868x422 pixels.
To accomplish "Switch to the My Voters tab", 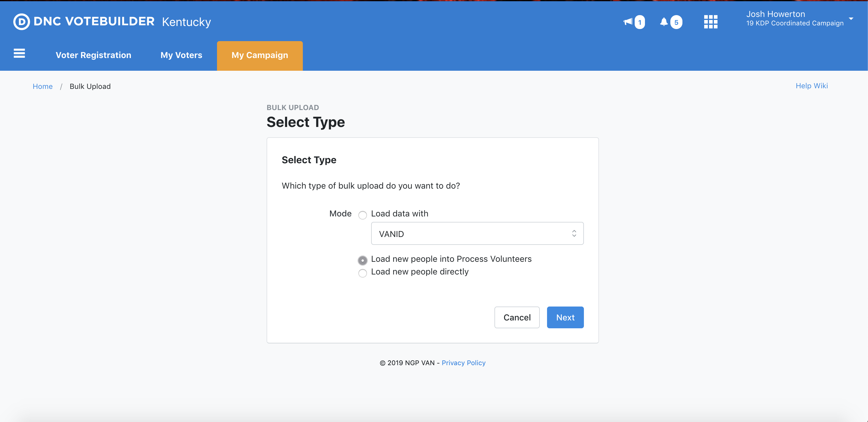I will pyautogui.click(x=181, y=55).
